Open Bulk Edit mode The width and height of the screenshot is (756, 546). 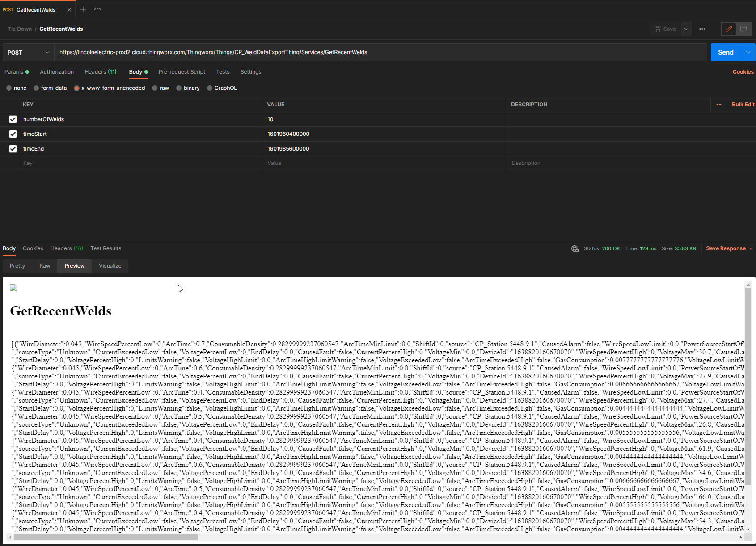(743, 105)
